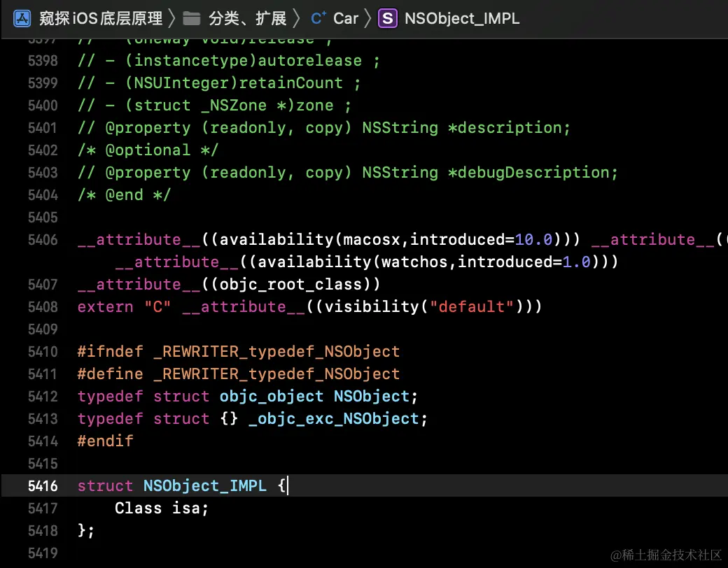Click the purple S struct icon

(x=388, y=19)
